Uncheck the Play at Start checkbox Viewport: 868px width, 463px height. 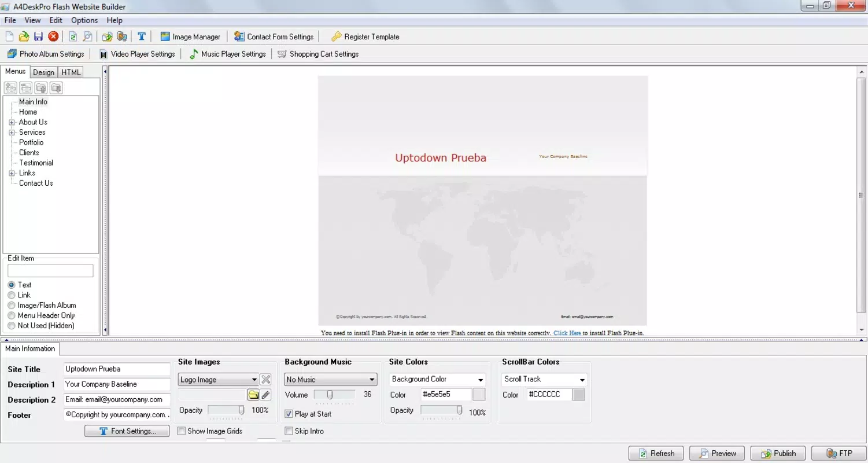pyautogui.click(x=289, y=414)
